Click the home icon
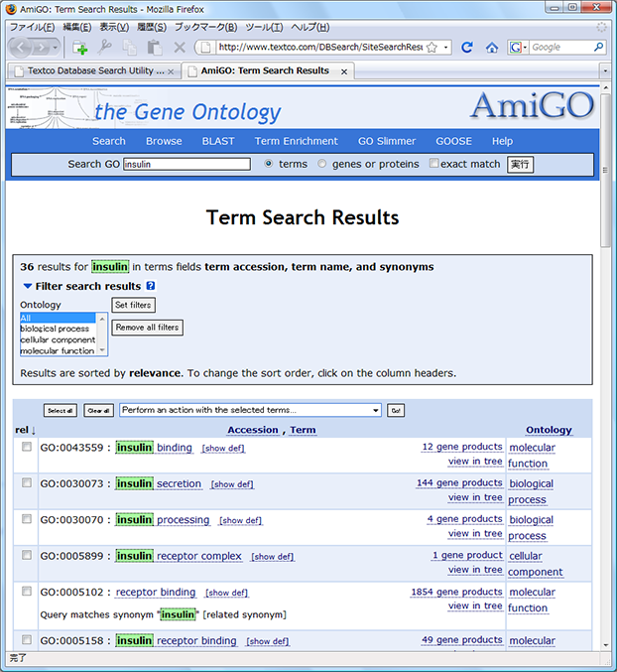Screen dimensions: 617x672 pyautogui.click(x=492, y=48)
